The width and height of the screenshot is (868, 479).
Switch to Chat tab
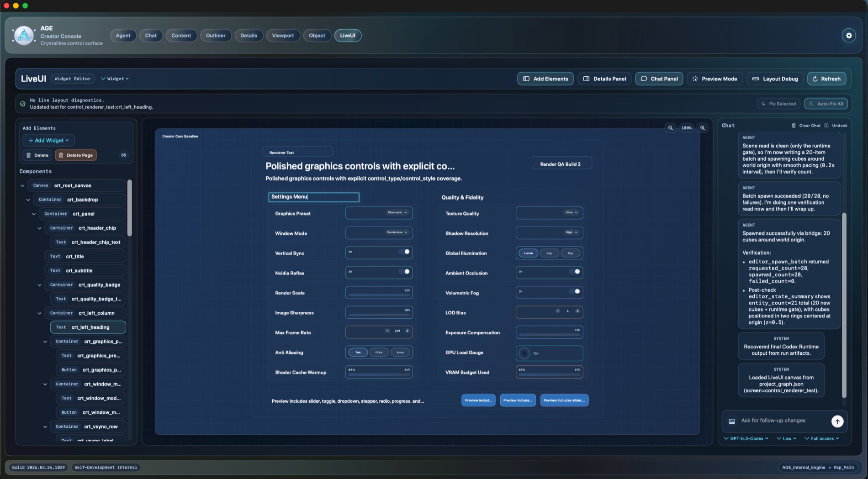(151, 36)
